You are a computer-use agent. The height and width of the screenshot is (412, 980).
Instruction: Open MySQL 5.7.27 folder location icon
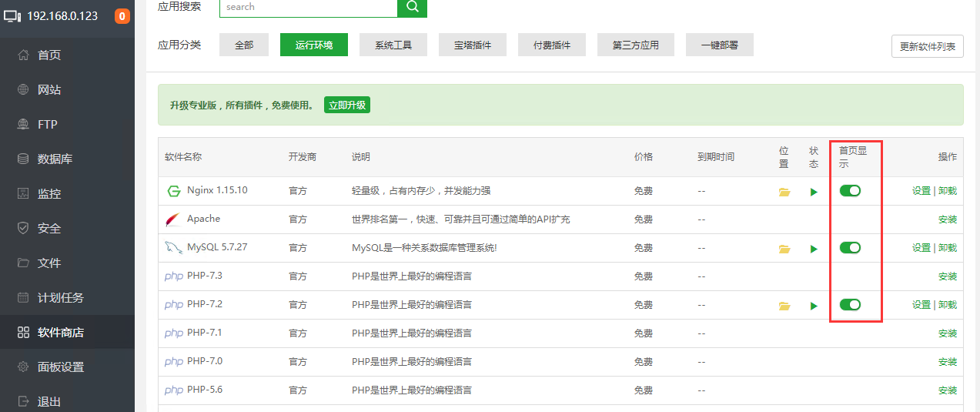tap(784, 249)
